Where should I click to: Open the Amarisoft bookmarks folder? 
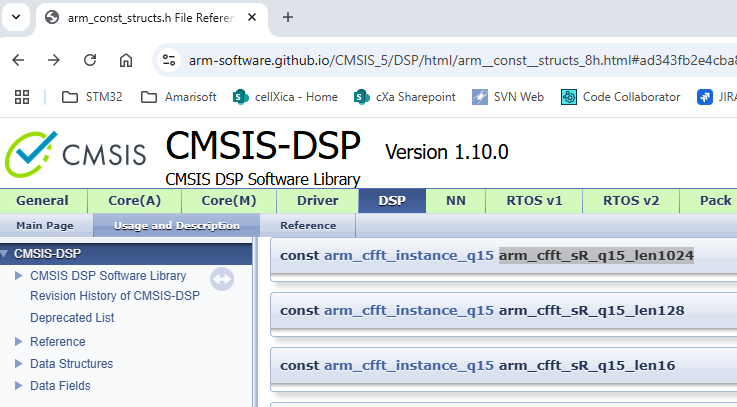point(179,97)
